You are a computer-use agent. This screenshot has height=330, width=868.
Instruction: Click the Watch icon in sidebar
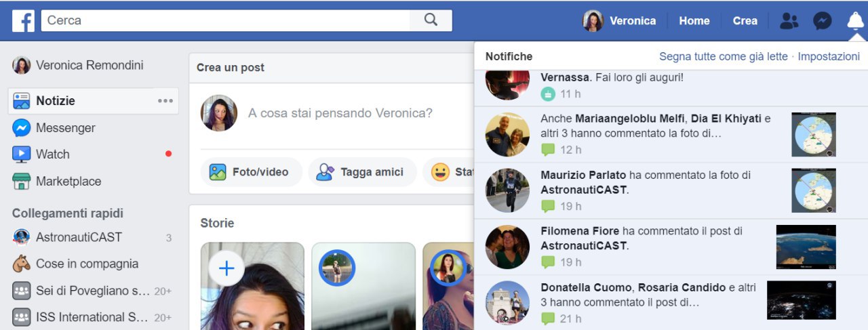22,154
